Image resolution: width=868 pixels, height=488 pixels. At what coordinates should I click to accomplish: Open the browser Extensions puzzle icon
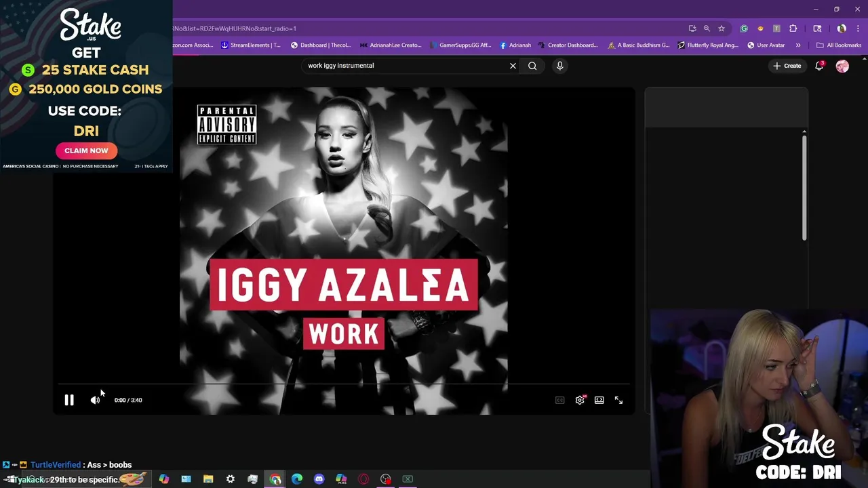(793, 28)
